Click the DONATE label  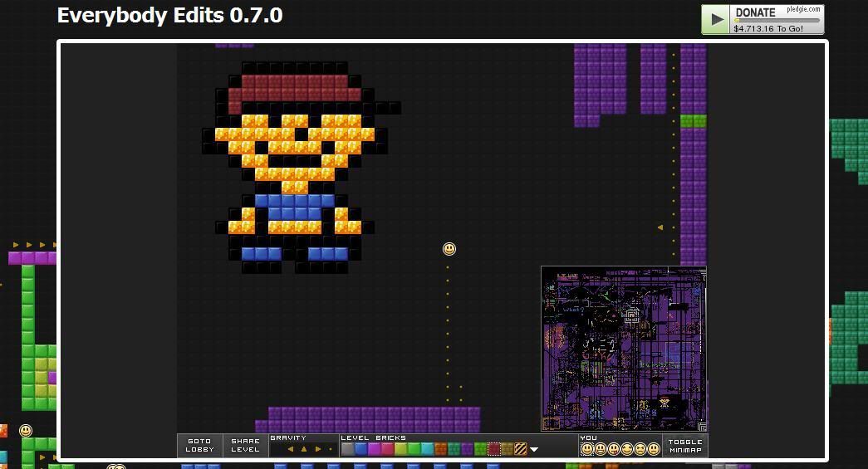point(755,12)
